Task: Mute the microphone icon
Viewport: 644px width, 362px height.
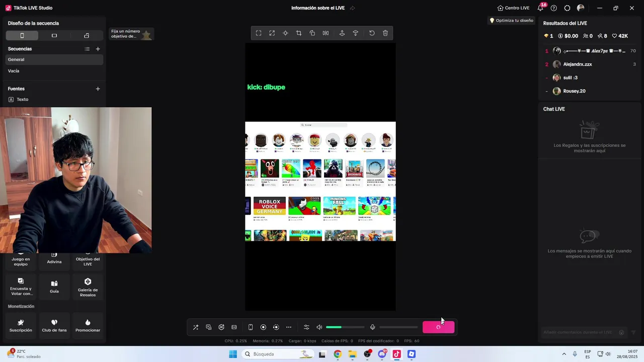Action: [372, 327]
